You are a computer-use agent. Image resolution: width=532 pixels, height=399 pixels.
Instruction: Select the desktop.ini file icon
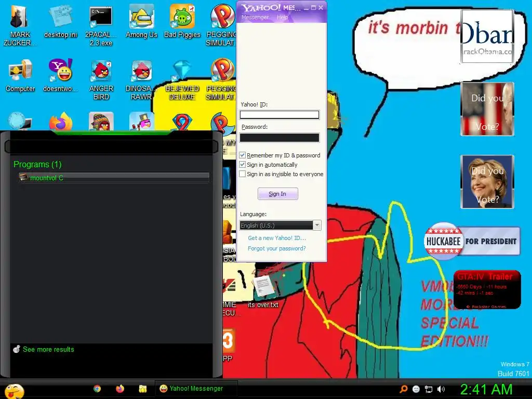60,21
